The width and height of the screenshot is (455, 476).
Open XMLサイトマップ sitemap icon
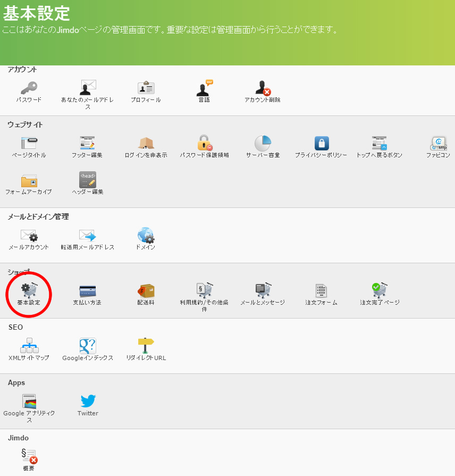(29, 346)
